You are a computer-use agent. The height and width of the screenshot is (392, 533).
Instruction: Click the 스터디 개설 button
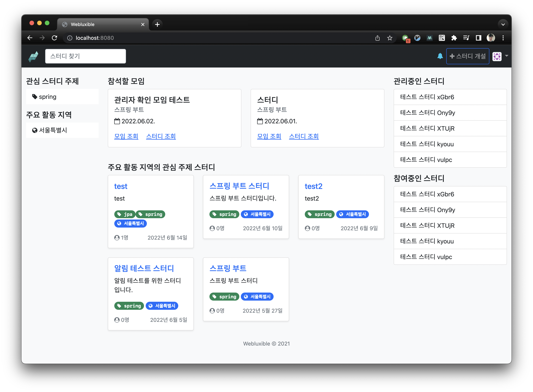pos(468,56)
